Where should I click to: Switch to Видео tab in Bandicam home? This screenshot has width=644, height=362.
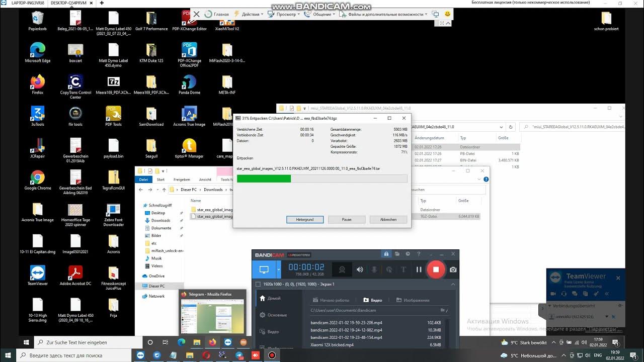click(x=373, y=300)
